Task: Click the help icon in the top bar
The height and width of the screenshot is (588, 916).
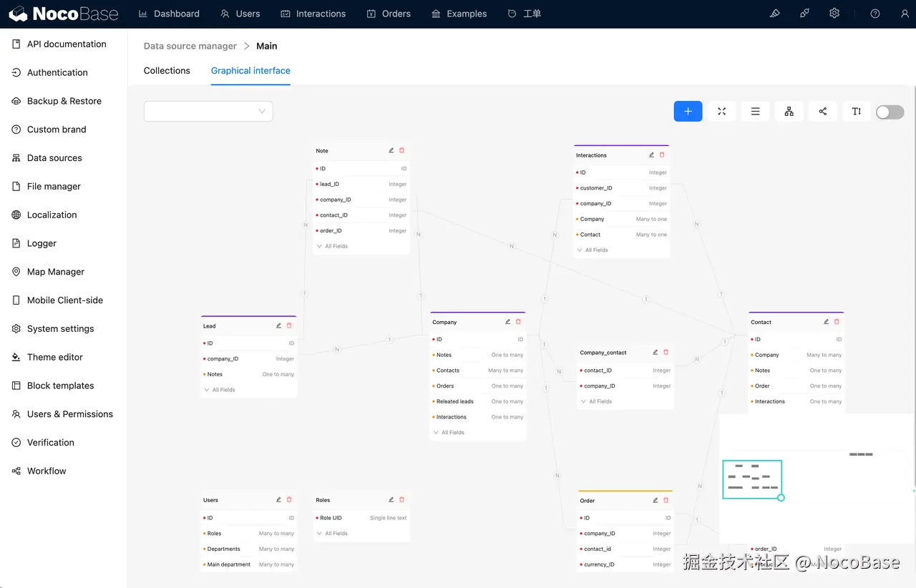Action: 874,13
